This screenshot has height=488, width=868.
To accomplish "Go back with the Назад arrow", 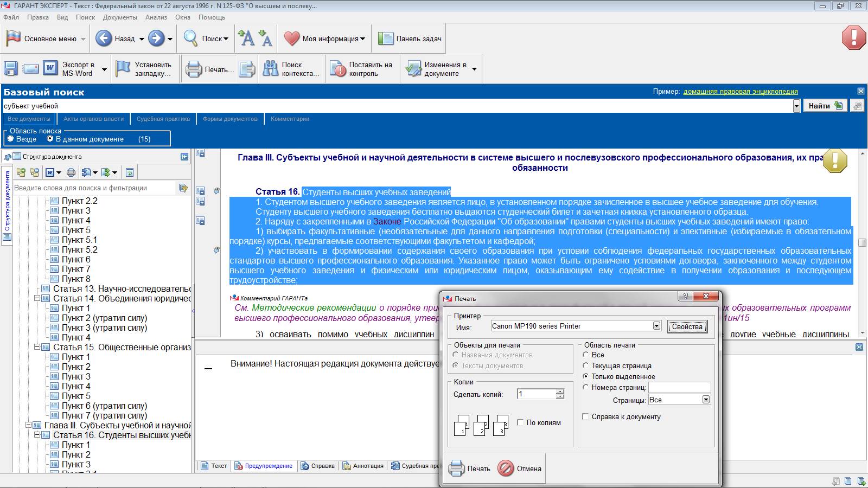I will click(x=115, y=38).
